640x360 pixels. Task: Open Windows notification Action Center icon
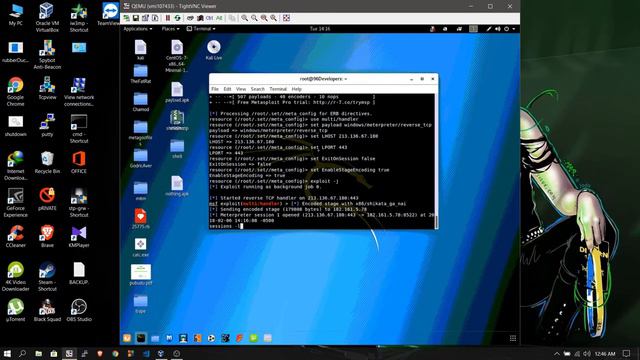[x=627, y=353]
